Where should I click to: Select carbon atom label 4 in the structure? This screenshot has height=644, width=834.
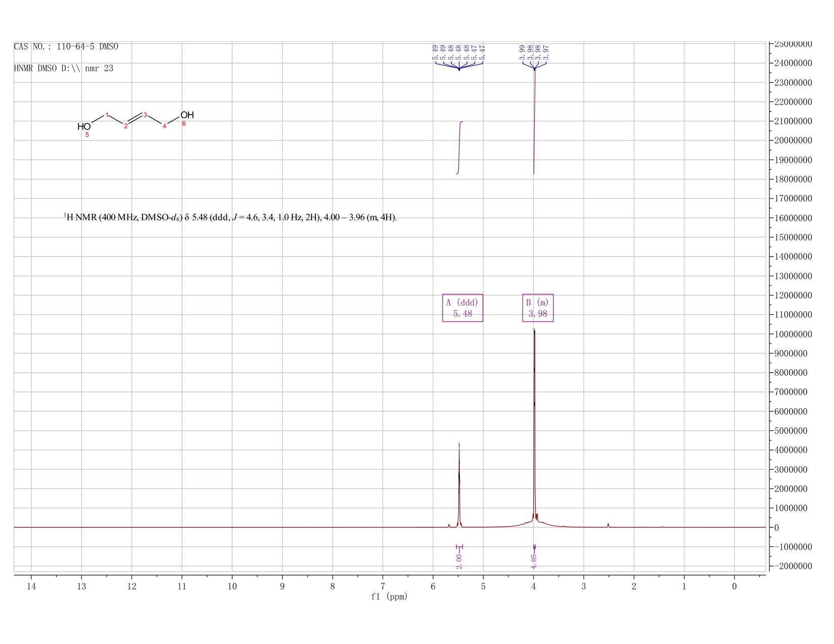tap(164, 126)
